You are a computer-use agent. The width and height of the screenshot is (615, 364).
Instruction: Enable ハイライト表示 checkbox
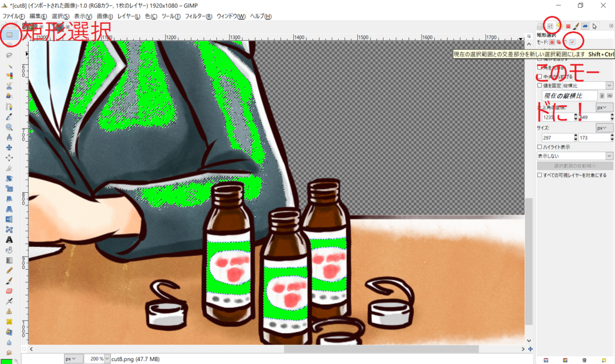539,147
